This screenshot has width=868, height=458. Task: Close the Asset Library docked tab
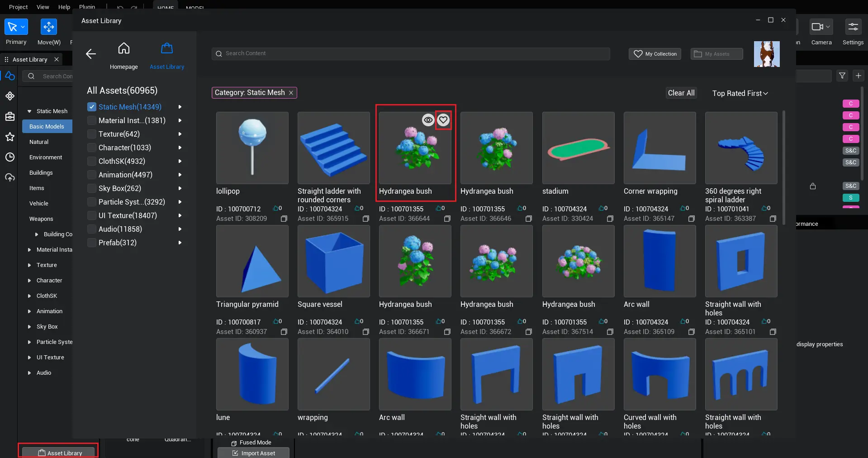(57, 59)
